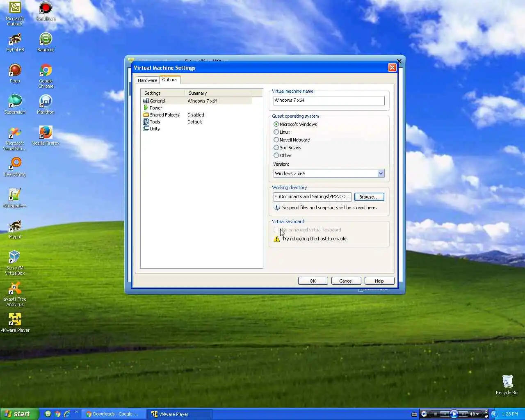Screen dimensions: 525x420
Task: Select the Notepad++ desktop icon
Action: (x=15, y=198)
